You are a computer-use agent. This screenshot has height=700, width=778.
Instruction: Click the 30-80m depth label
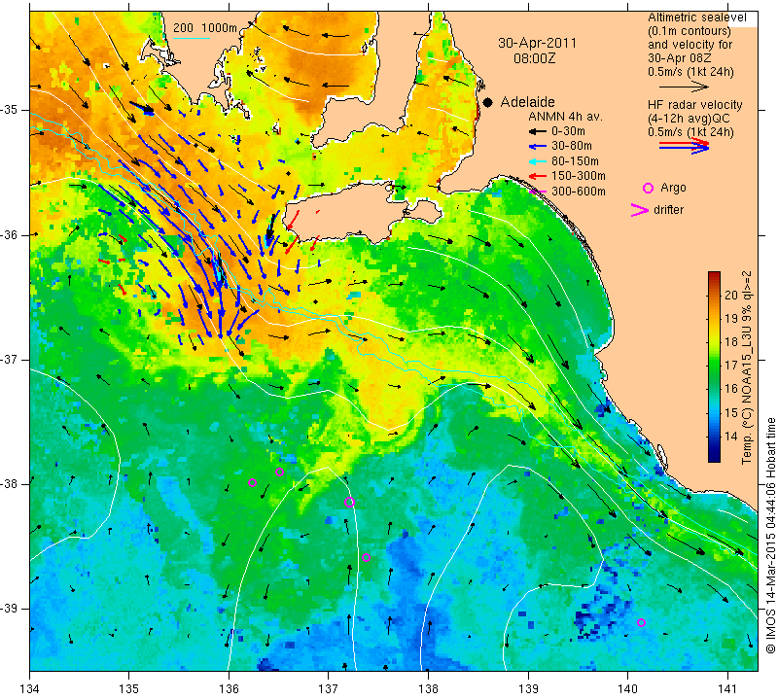coord(571,147)
